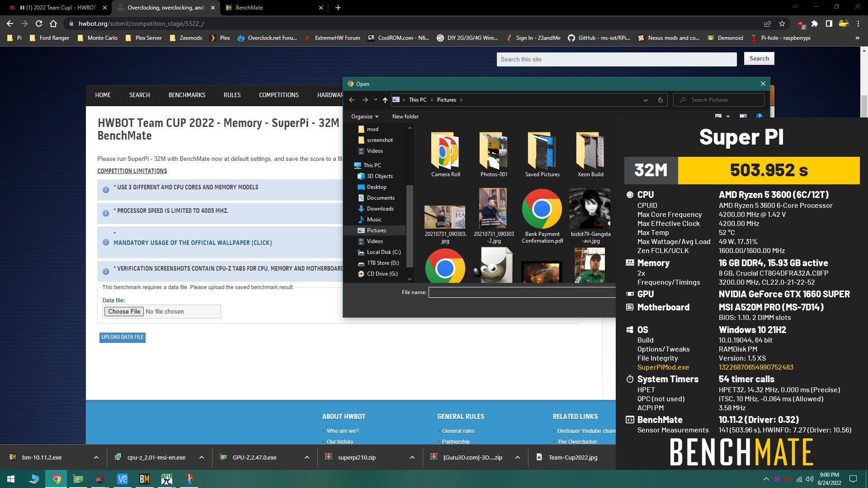Viewport: 868px width, 488px height.
Task: Open Chrome from the taskbar
Action: pyautogui.click(x=56, y=479)
